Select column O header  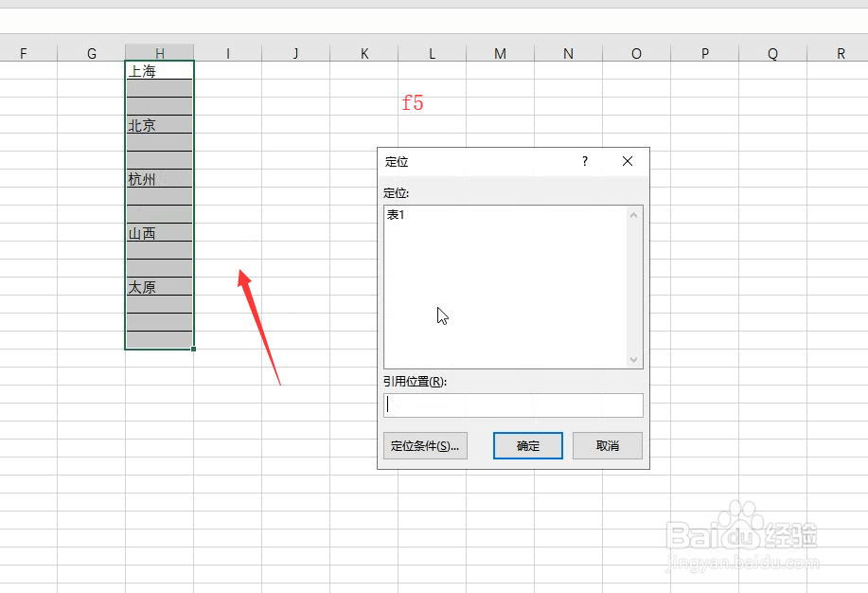(x=636, y=53)
